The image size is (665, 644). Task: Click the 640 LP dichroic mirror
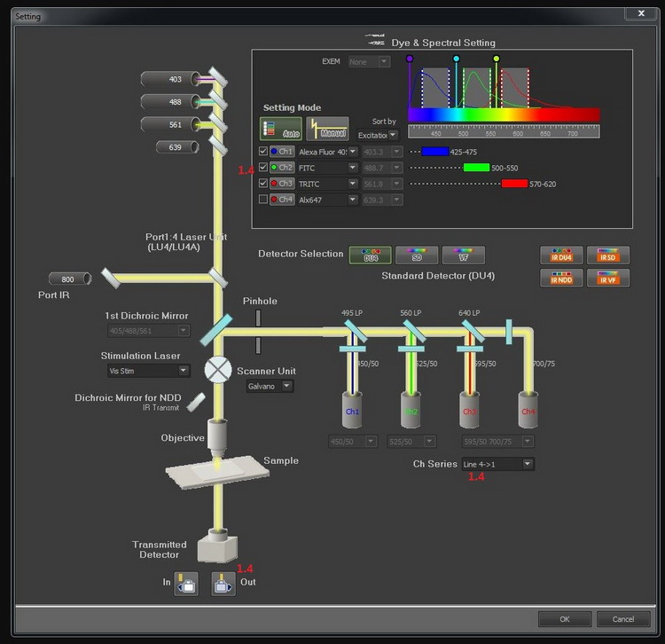coord(473,331)
